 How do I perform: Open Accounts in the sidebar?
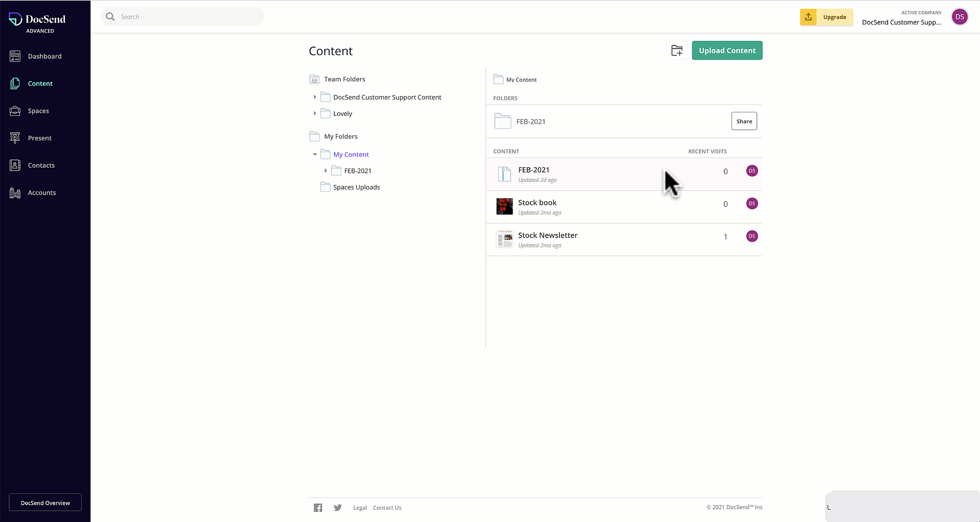point(42,193)
